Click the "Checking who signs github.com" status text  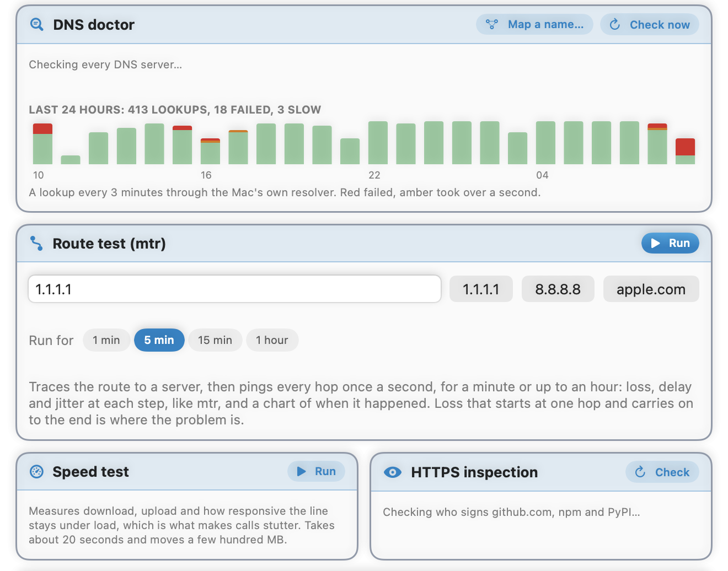click(x=511, y=512)
